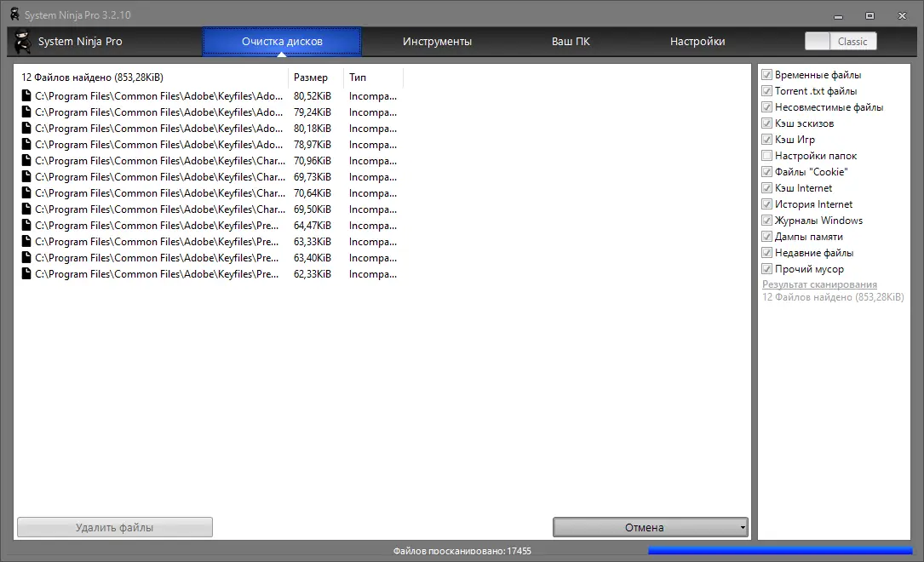The height and width of the screenshot is (562, 924).
Task: Uncheck Журналы Windows checkbox
Action: [766, 221]
